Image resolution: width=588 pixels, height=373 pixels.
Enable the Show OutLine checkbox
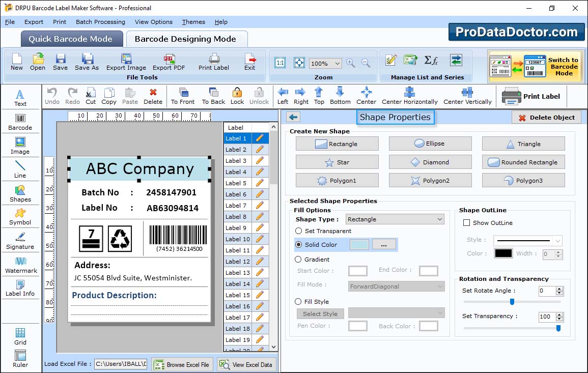point(466,223)
